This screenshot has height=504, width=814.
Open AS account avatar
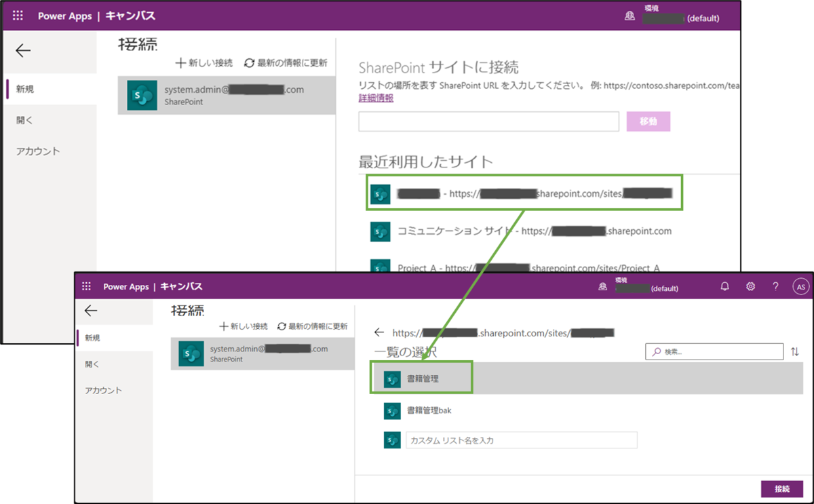(801, 286)
